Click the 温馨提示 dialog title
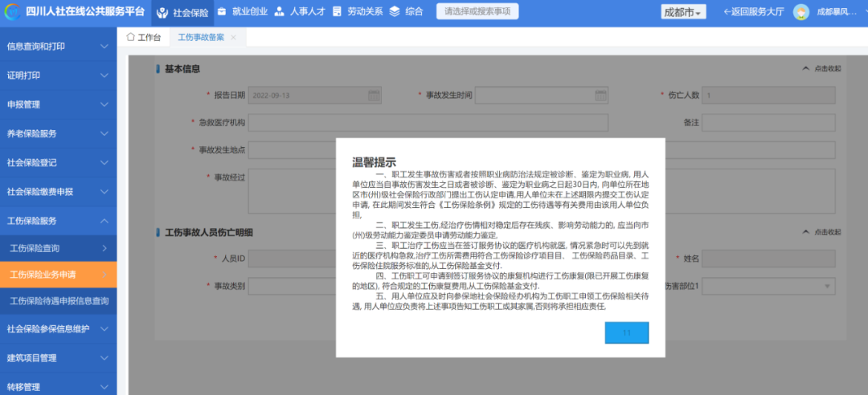 click(375, 162)
